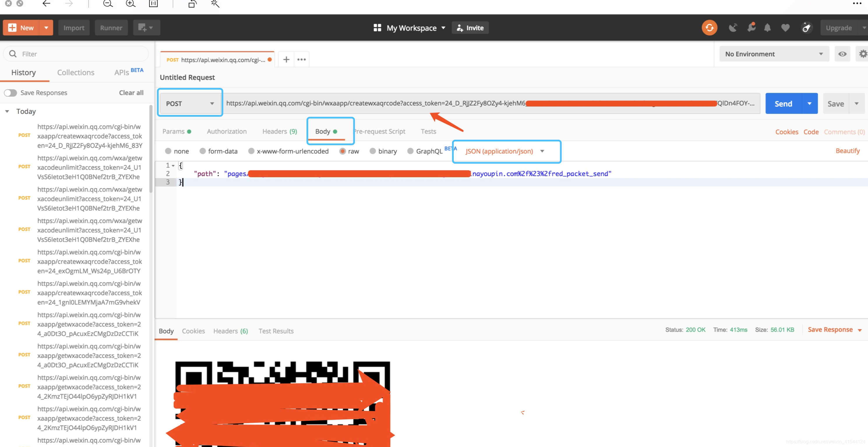Open the Params tab
Viewport: 868px width, 447px height.
point(177,131)
